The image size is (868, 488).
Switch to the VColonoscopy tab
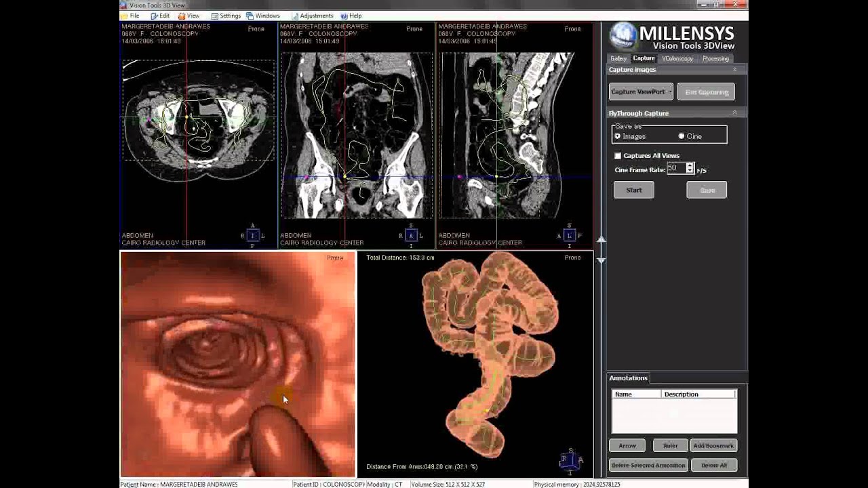coord(677,58)
